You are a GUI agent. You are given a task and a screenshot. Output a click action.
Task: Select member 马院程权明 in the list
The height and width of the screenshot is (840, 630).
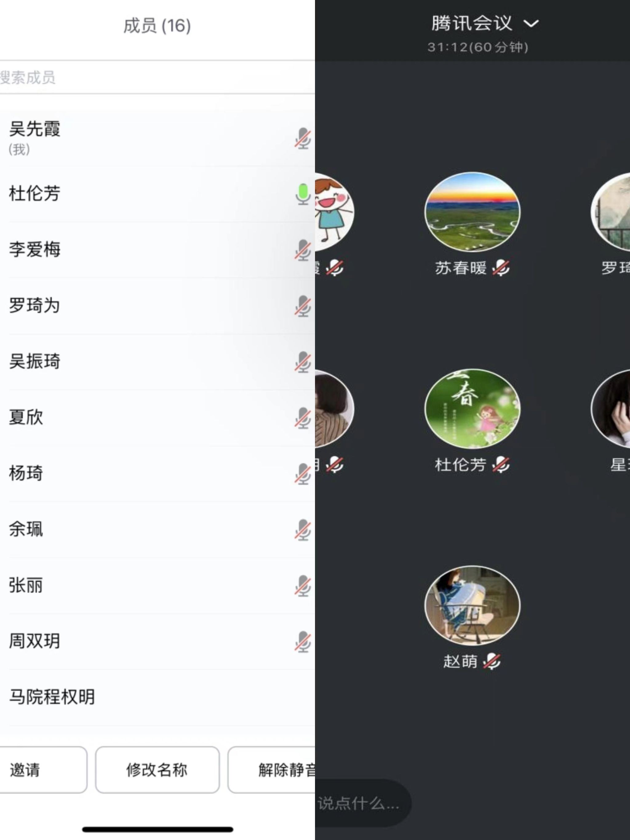tap(157, 697)
